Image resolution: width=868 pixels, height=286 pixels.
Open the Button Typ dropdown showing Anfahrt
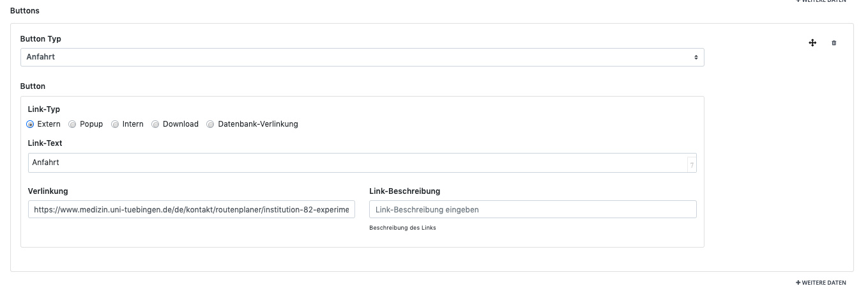(362, 57)
